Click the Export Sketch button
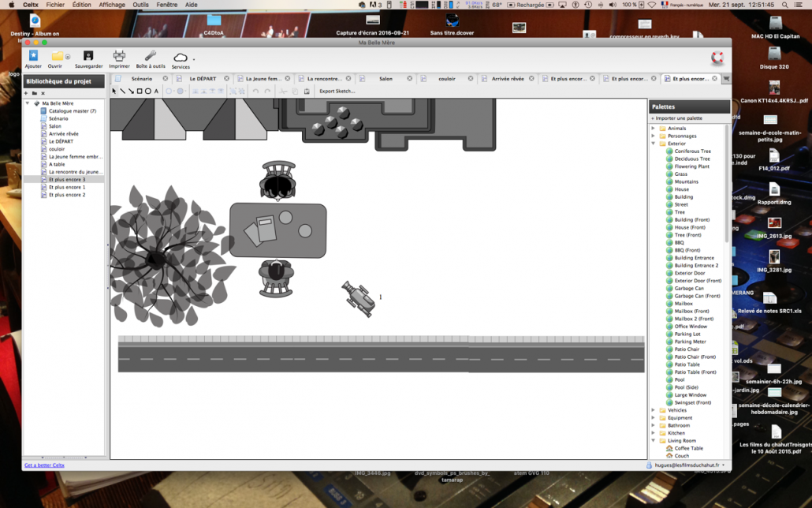 click(x=337, y=92)
